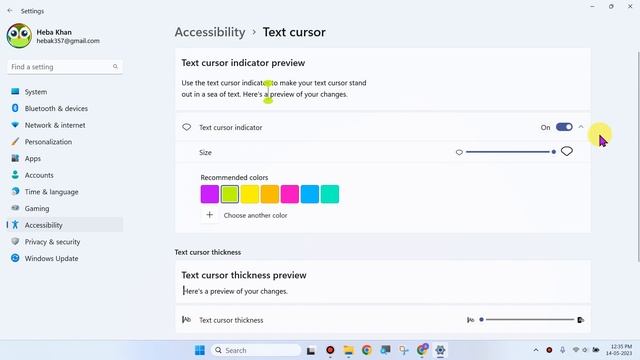Select the pink recommended color
The image size is (640, 360).
point(290,194)
